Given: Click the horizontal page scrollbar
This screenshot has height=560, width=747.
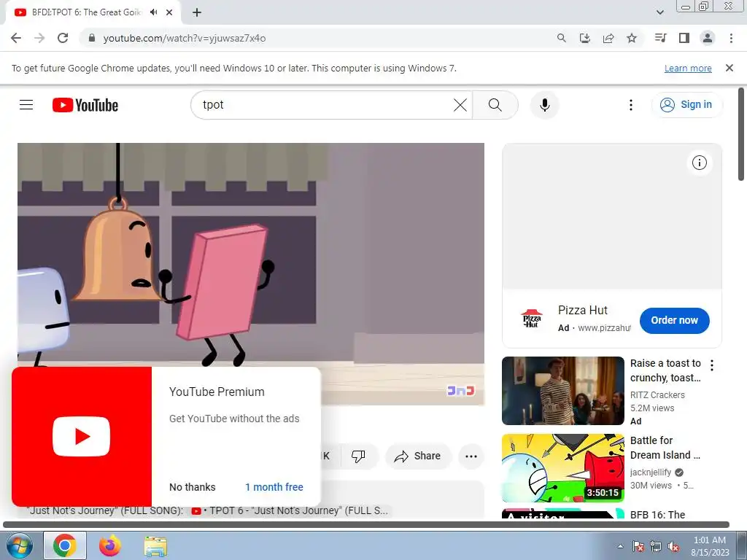Looking at the screenshot, I should (366, 525).
